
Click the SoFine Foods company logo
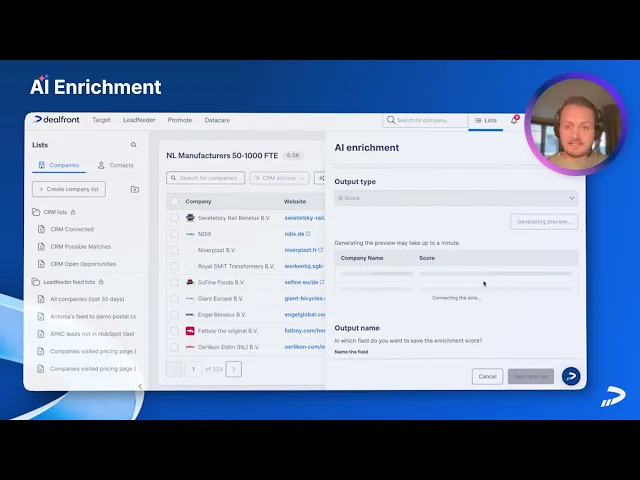(190, 282)
